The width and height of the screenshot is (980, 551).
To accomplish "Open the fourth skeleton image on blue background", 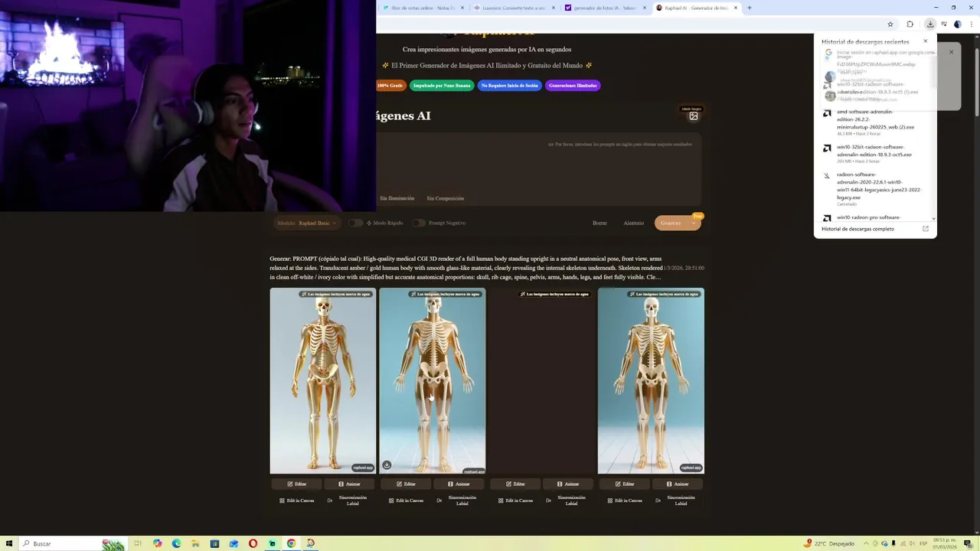I will coord(651,381).
